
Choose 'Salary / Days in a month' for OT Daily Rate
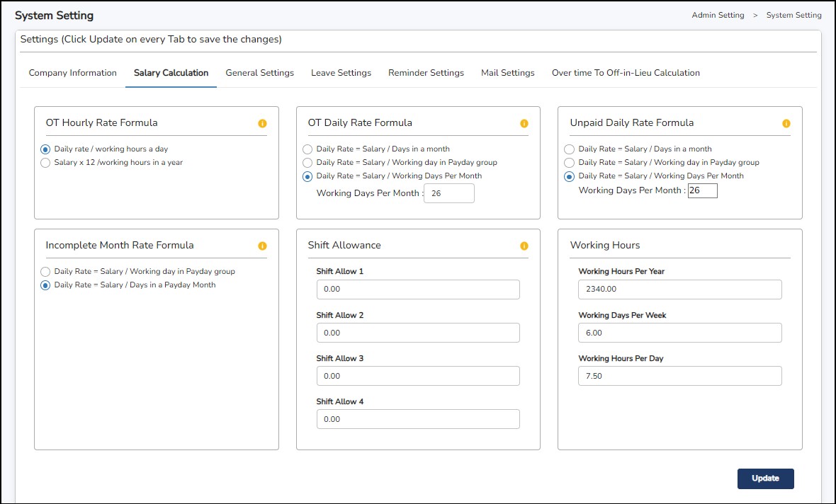(307, 149)
